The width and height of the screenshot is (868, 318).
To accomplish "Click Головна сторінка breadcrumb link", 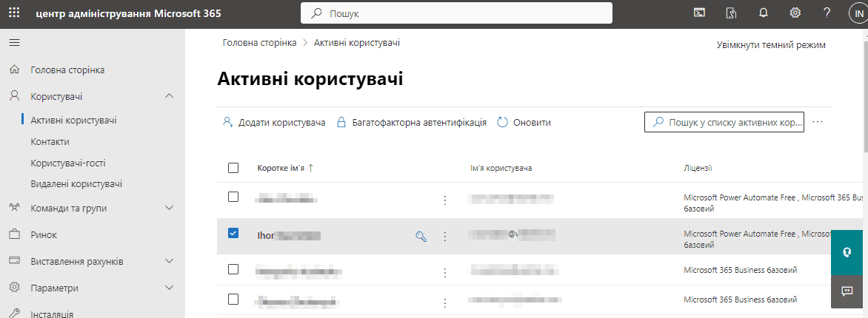I will click(260, 43).
